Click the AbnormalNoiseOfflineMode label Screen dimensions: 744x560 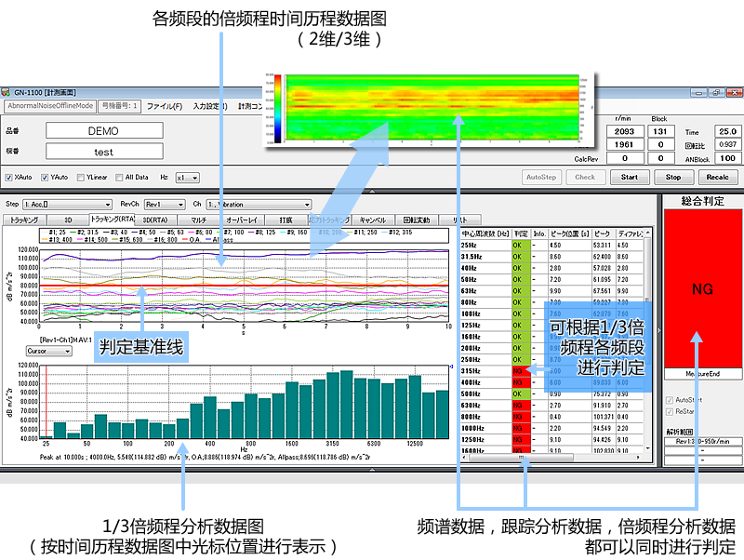click(x=50, y=106)
